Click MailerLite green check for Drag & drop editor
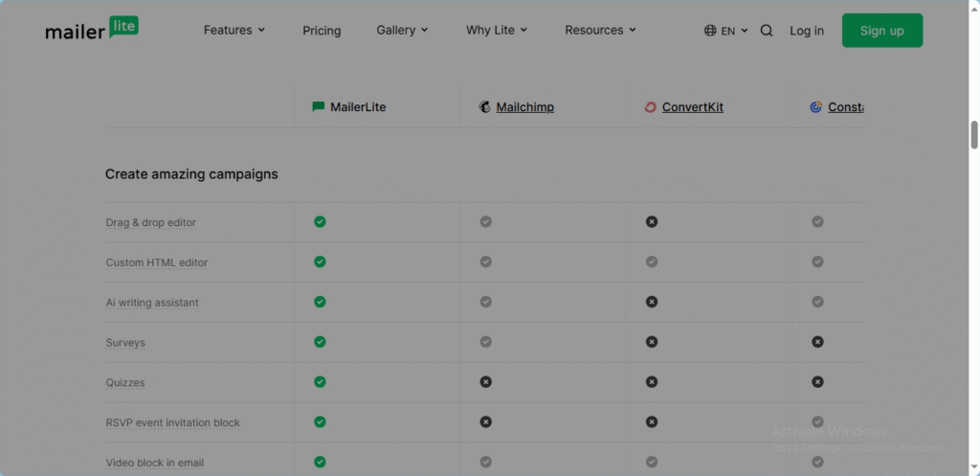Image resolution: width=980 pixels, height=476 pixels. pyautogui.click(x=320, y=221)
